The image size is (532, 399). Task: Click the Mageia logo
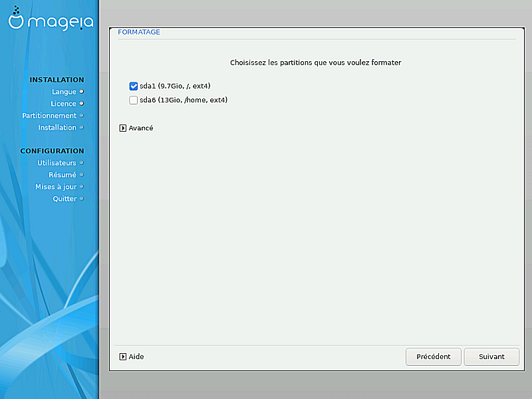pos(49,21)
